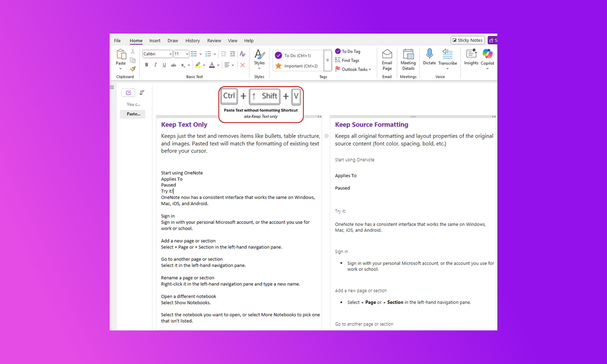Toggle italic formatting
Image resolution: width=607 pixels, height=364 pixels.
point(155,65)
